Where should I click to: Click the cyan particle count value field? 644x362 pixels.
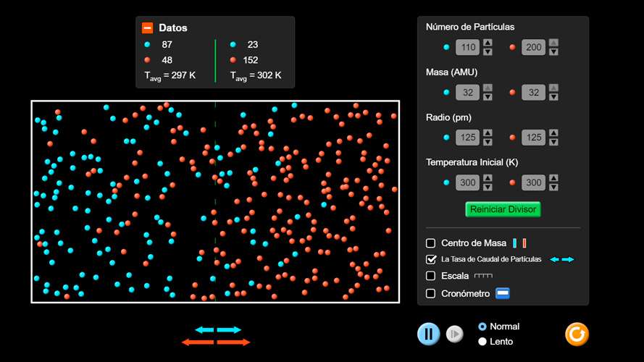(x=467, y=48)
